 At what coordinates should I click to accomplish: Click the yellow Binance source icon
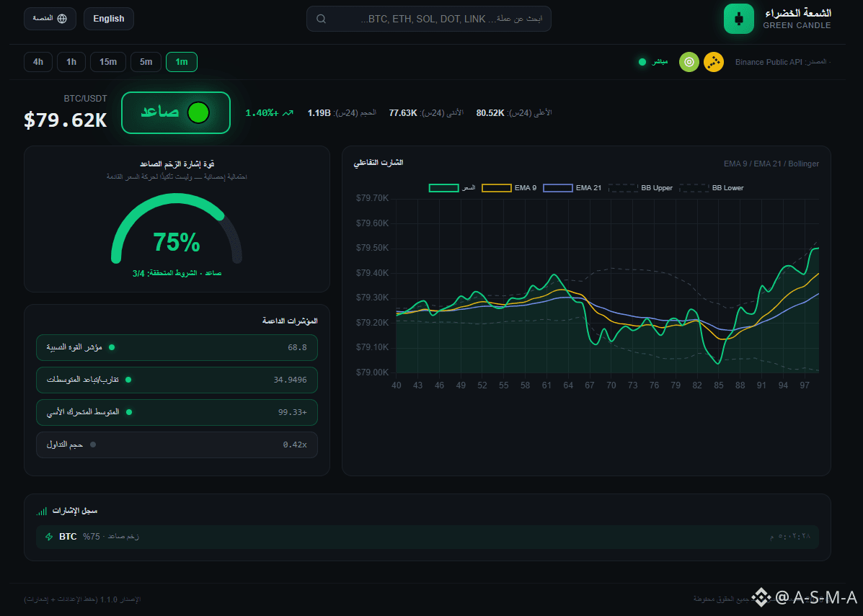click(714, 62)
